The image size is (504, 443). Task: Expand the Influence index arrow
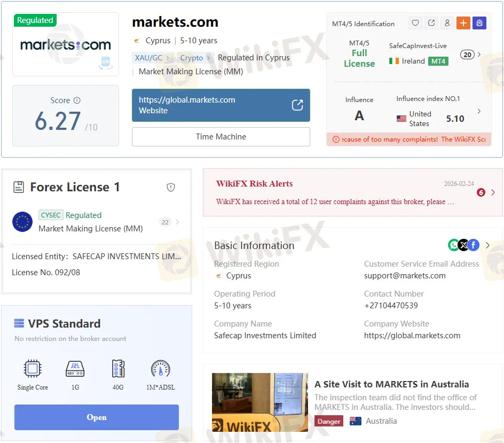(479, 111)
